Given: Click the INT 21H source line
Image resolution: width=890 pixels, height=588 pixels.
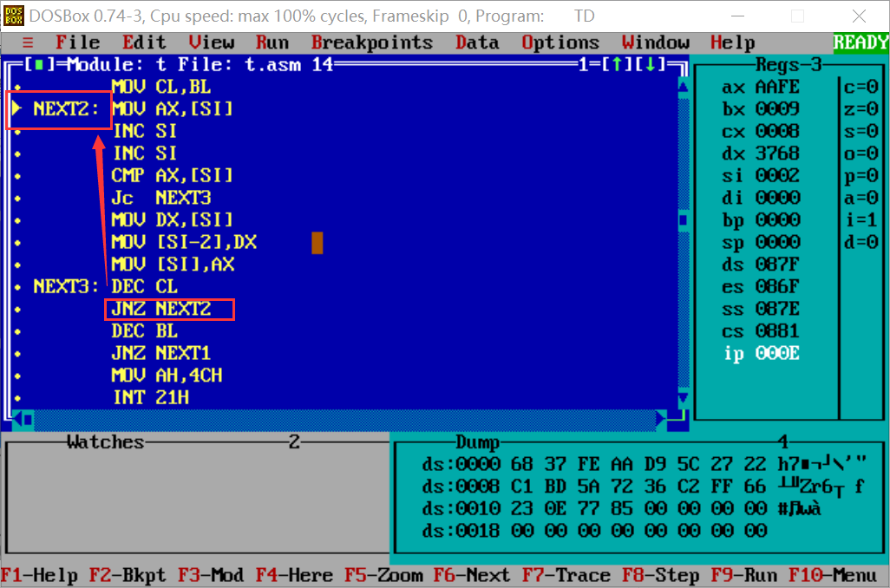Looking at the screenshot, I should tap(150, 397).
